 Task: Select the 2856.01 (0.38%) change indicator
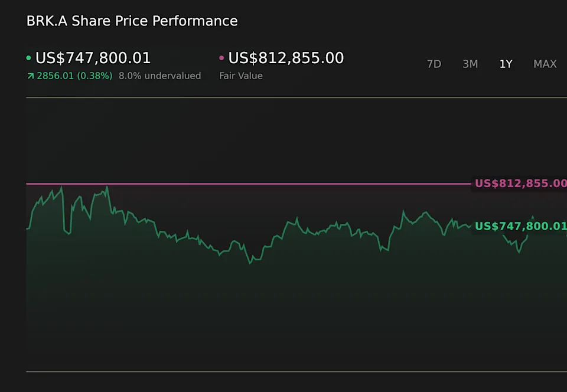74,76
